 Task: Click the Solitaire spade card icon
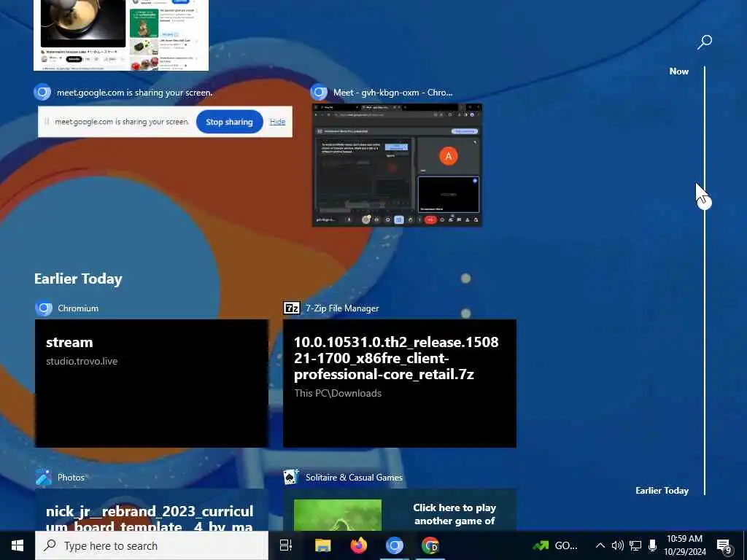click(x=291, y=477)
